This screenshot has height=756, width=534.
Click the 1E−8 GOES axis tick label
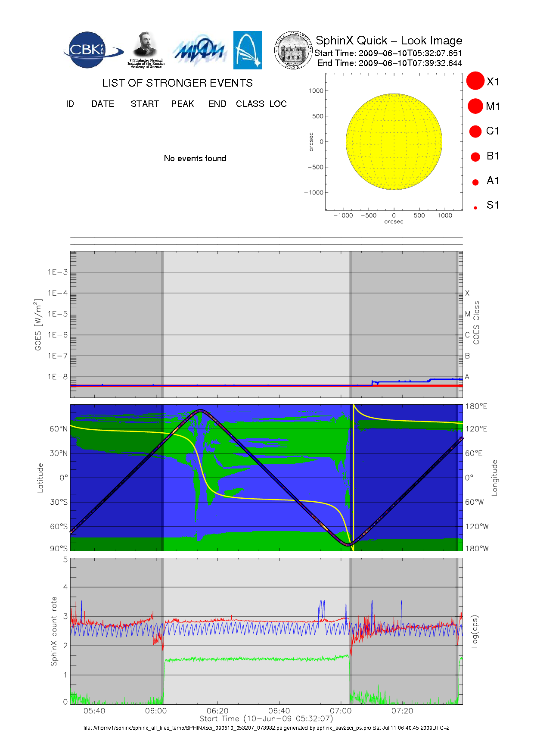pos(58,377)
